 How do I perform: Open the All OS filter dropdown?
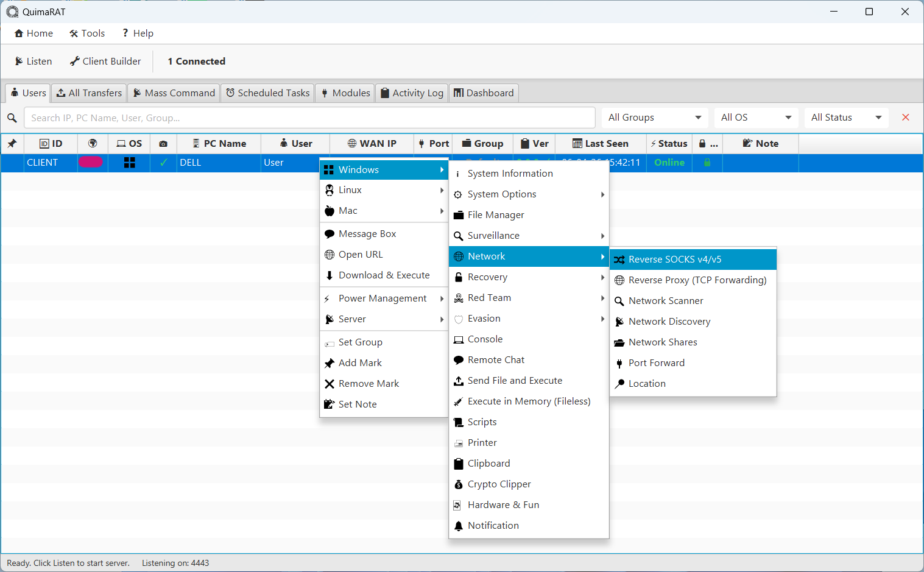755,118
